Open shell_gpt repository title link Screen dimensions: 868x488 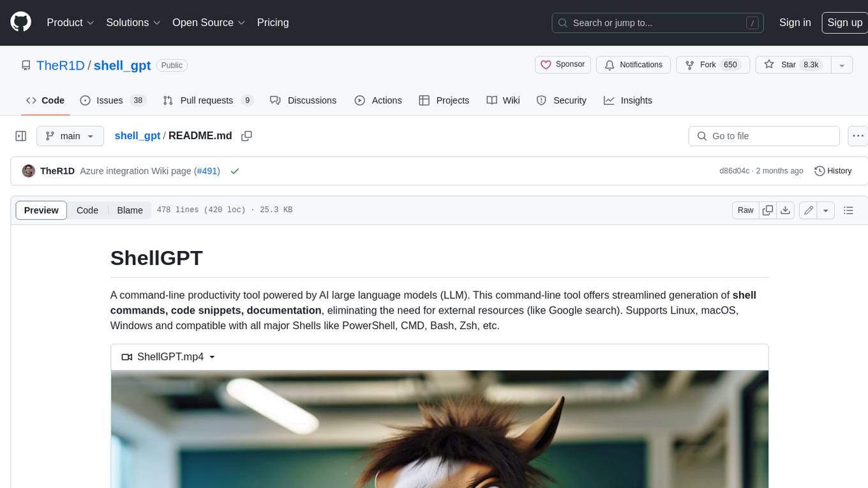[x=122, y=65]
